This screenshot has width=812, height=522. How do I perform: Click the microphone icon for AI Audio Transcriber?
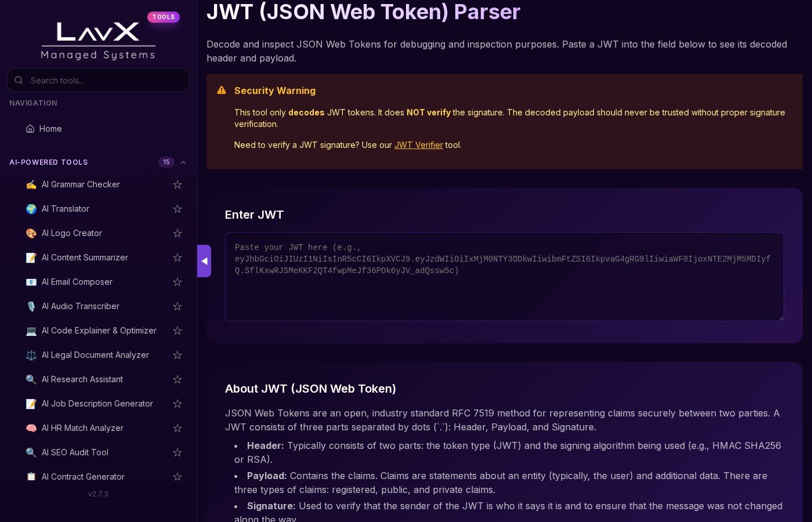[x=31, y=306]
